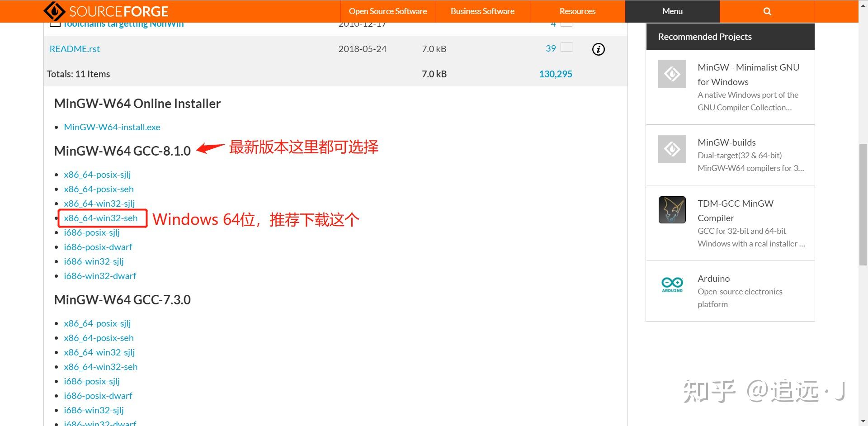
Task: Click the "Dual-target(32 & 64-bit)" description
Action: click(x=751, y=162)
